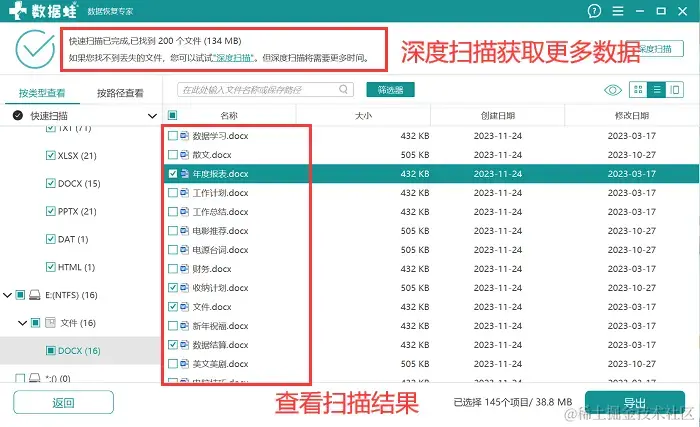Switch to thumbnail grid view

(638, 90)
